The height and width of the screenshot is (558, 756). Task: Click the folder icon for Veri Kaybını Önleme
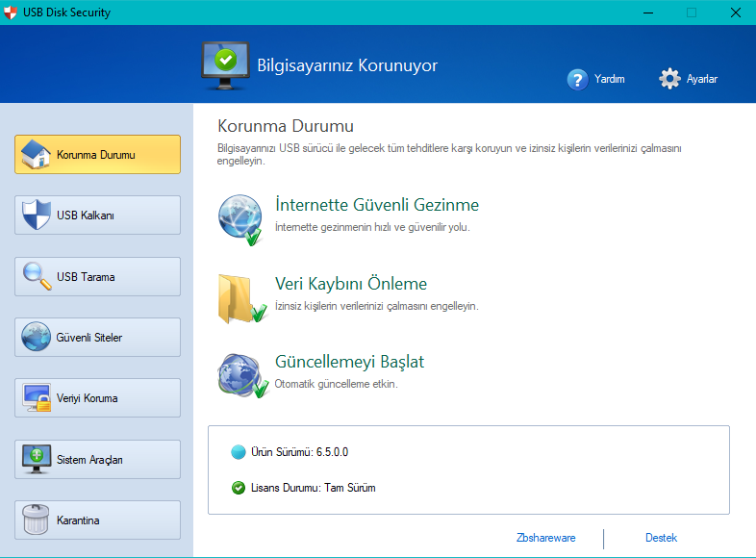240,297
